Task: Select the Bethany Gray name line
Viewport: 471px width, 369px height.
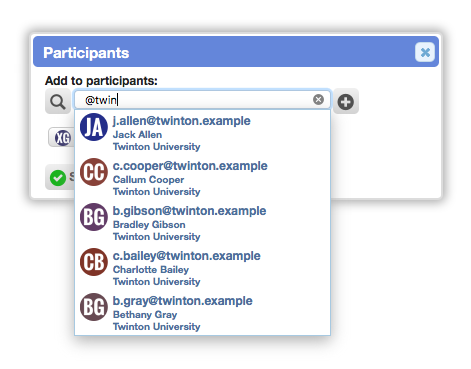Action: coord(145,315)
